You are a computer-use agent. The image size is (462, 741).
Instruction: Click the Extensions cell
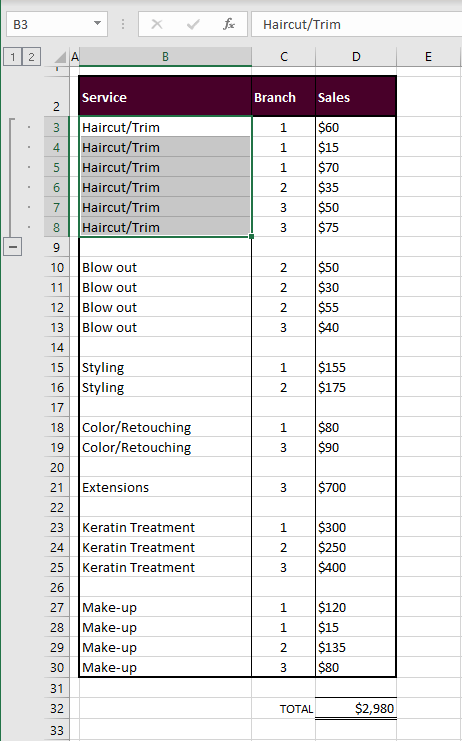pyautogui.click(x=165, y=487)
